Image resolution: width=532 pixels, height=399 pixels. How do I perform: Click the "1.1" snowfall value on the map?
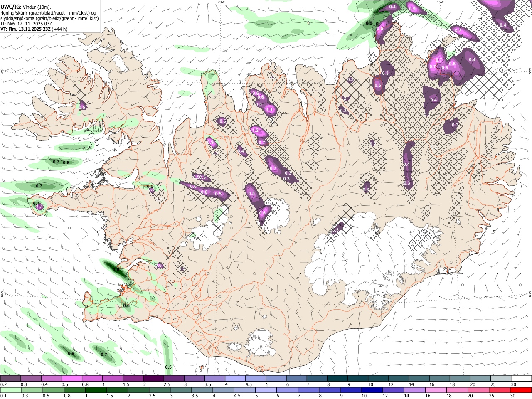(269, 110)
